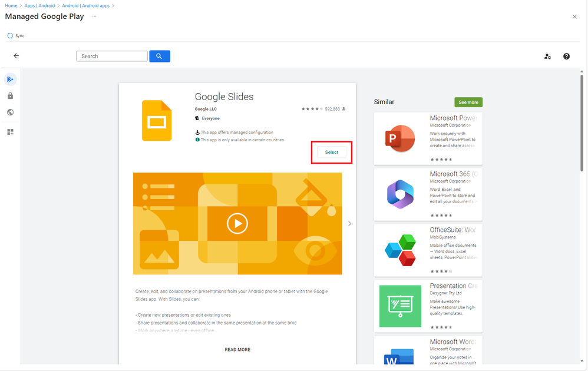This screenshot has width=588, height=371.
Task: Click the scrollbar up arrow
Action: tap(582, 71)
